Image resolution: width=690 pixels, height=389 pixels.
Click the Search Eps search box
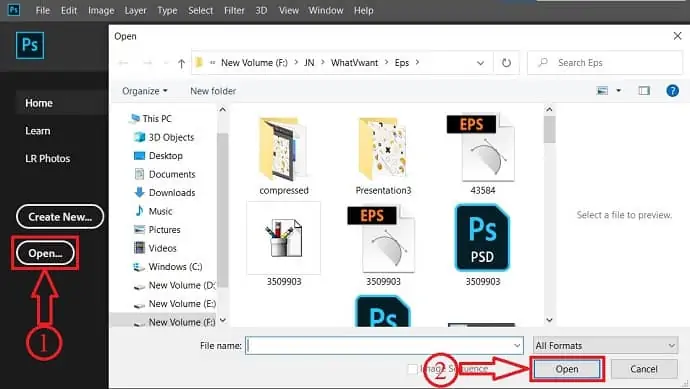605,63
